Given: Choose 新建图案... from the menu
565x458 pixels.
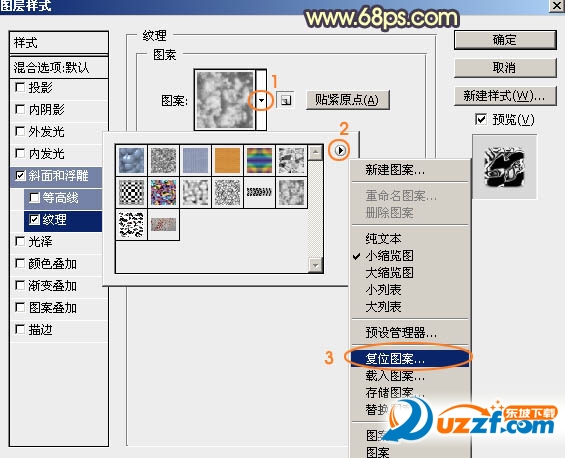Looking at the screenshot, I should [410, 169].
